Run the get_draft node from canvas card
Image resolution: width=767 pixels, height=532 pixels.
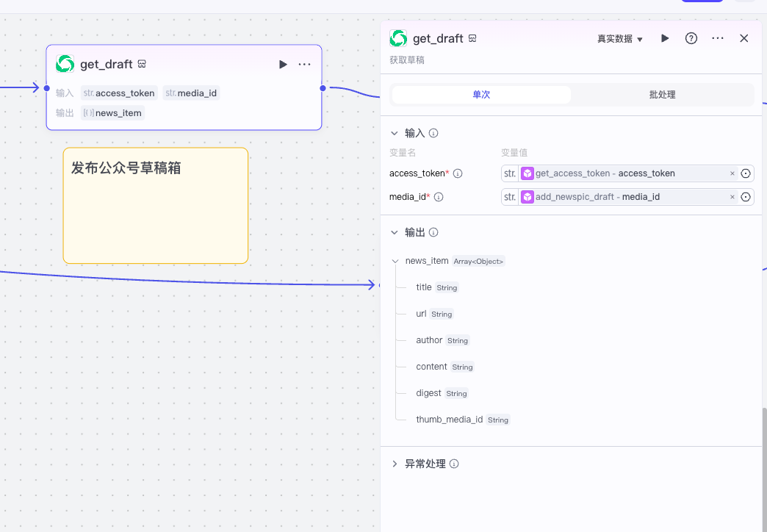[283, 64]
